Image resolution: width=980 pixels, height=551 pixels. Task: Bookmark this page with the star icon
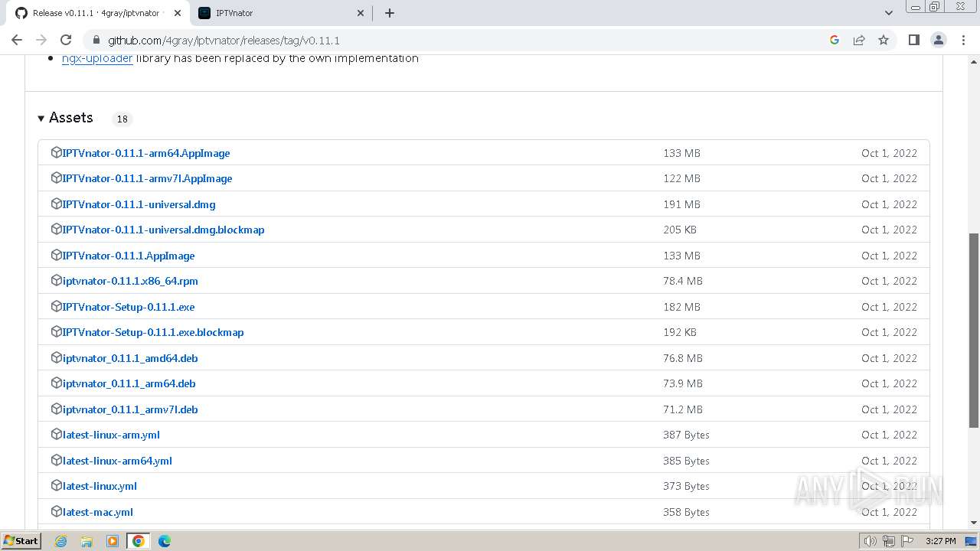pyautogui.click(x=884, y=40)
